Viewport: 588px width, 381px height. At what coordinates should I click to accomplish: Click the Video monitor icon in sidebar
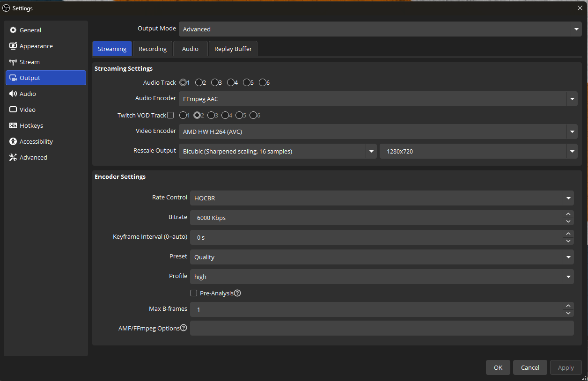coord(13,110)
